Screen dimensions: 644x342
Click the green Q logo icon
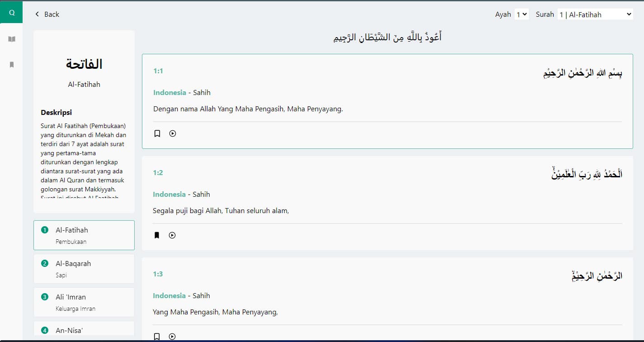coord(11,13)
